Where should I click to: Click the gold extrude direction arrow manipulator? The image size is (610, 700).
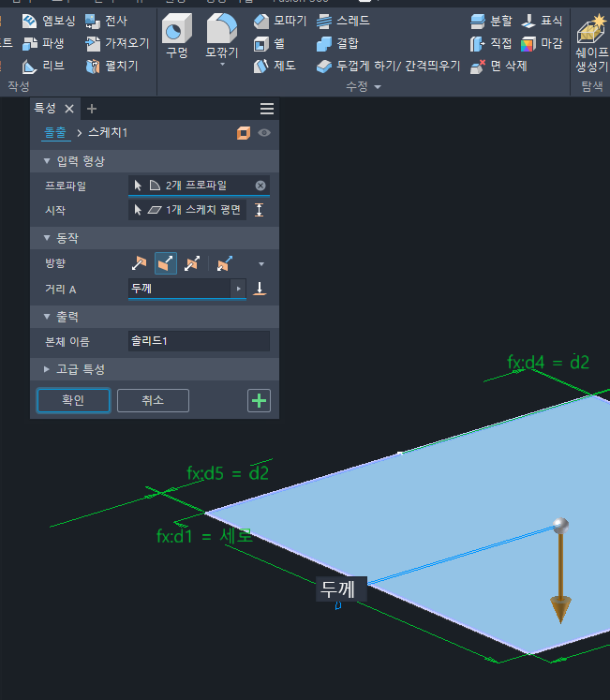pos(560,578)
